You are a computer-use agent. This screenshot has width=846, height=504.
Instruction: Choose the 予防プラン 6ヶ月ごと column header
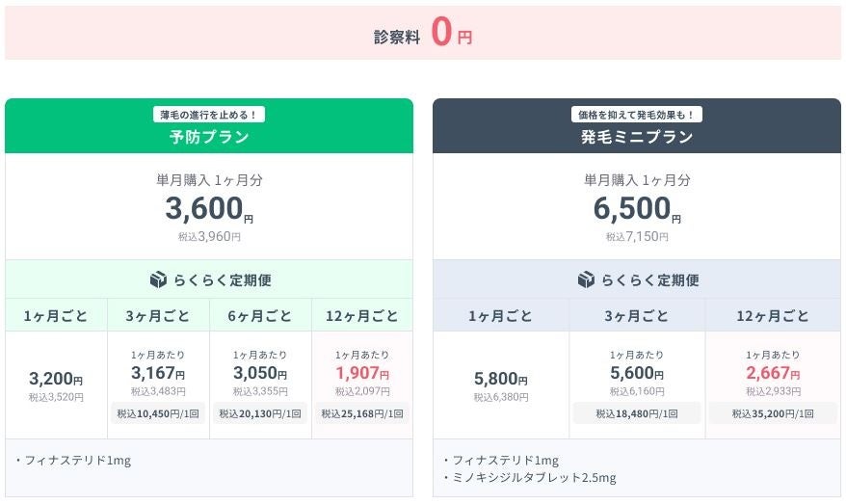[260, 316]
